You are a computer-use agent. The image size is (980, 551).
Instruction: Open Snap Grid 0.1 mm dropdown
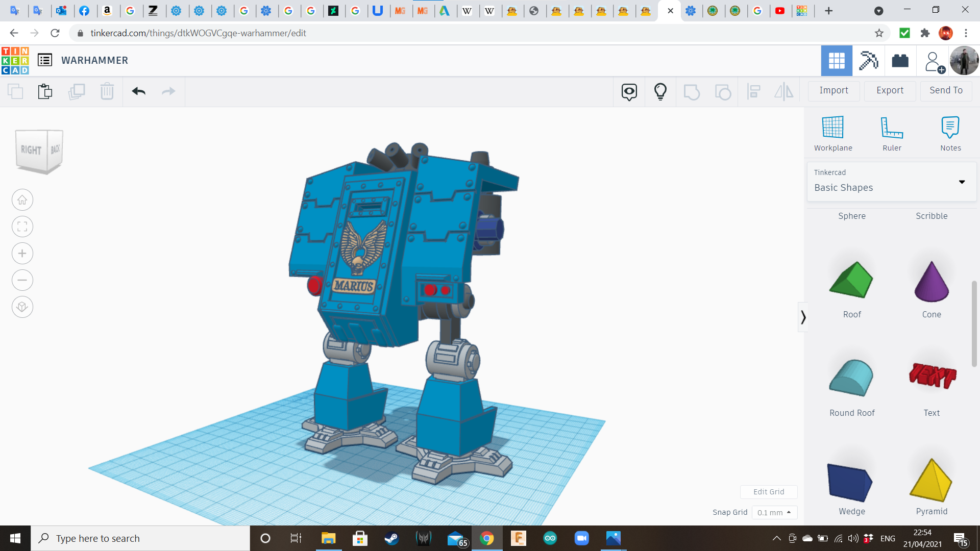(774, 512)
